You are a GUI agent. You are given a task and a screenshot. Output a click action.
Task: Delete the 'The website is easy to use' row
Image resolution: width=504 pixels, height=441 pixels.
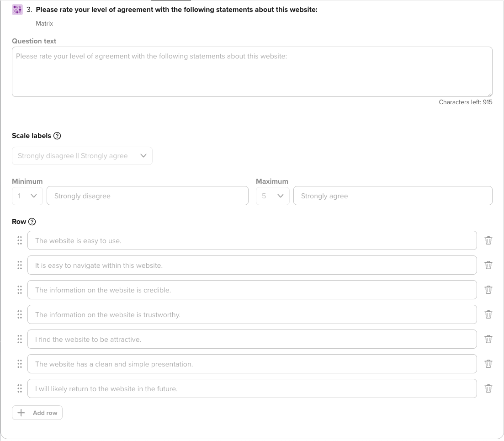click(488, 240)
